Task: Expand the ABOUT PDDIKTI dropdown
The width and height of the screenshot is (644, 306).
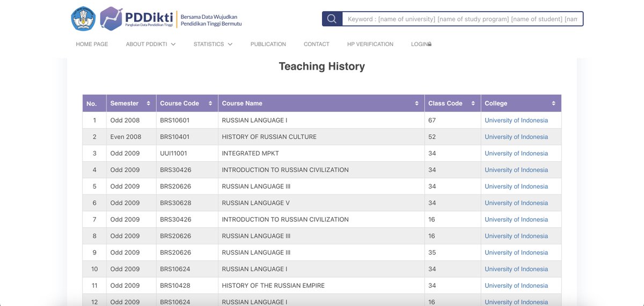Action: point(151,44)
